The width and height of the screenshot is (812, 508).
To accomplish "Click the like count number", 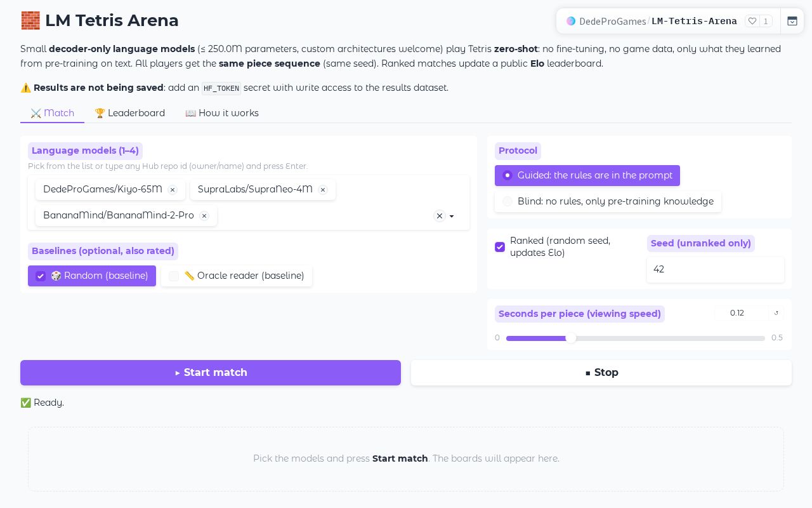I will click(x=766, y=21).
